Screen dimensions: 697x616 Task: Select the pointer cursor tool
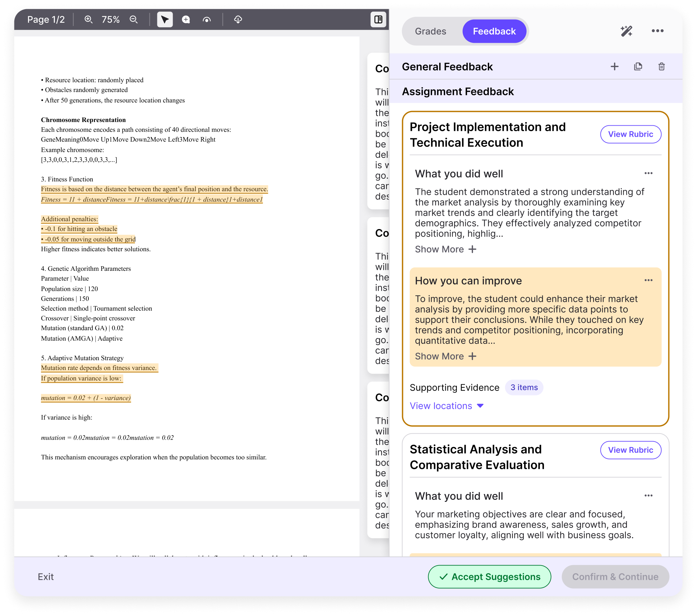tap(165, 20)
